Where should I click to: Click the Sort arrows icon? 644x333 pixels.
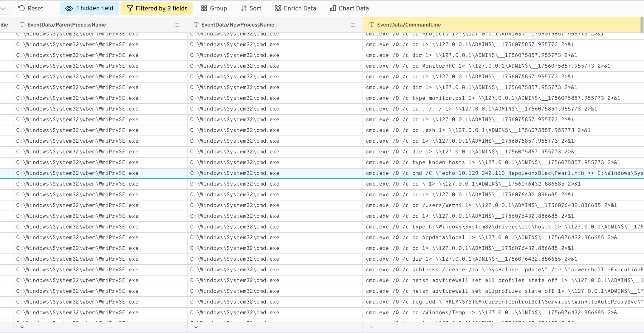coord(244,8)
